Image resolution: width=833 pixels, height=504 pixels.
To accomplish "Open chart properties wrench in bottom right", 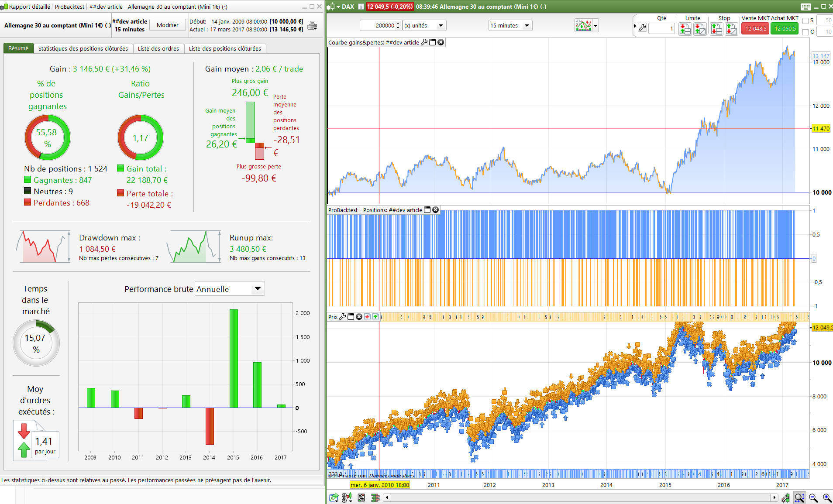I will tap(785, 497).
